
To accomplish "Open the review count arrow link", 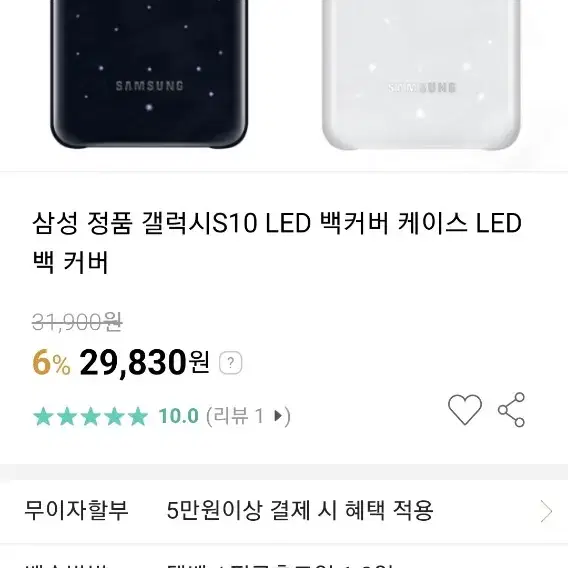I will click(x=278, y=415).
